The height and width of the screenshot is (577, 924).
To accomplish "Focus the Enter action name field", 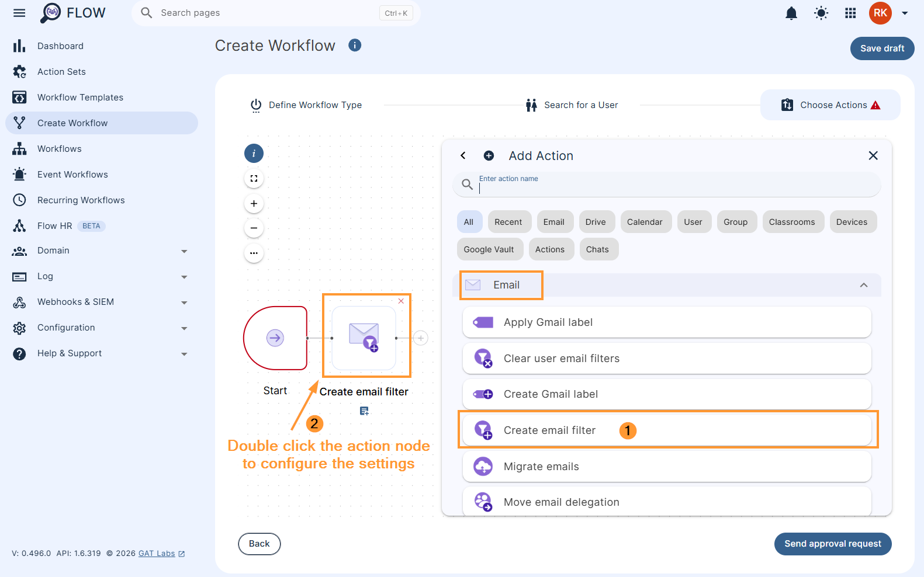I will (x=666, y=185).
